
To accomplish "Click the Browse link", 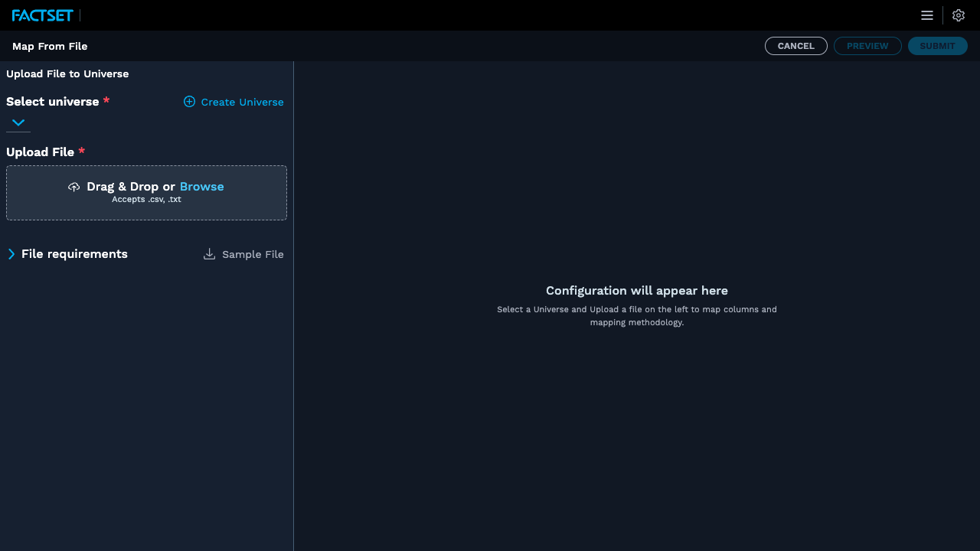I will pos(202,187).
